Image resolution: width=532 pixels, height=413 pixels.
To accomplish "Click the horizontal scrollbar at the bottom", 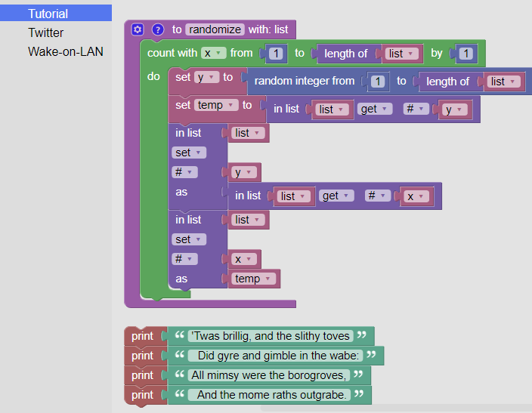I will [396, 408].
